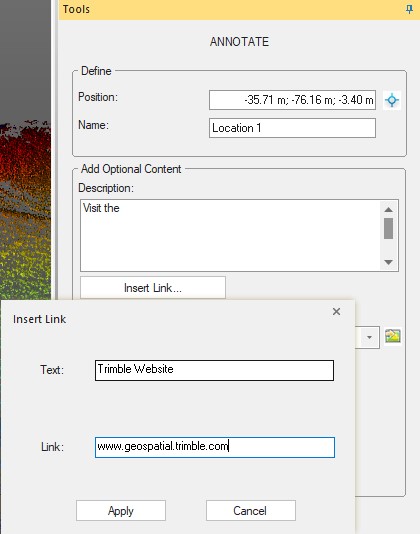This screenshot has height=534, width=420.
Task: Cancel the Insert Link dialog
Action: (x=250, y=511)
